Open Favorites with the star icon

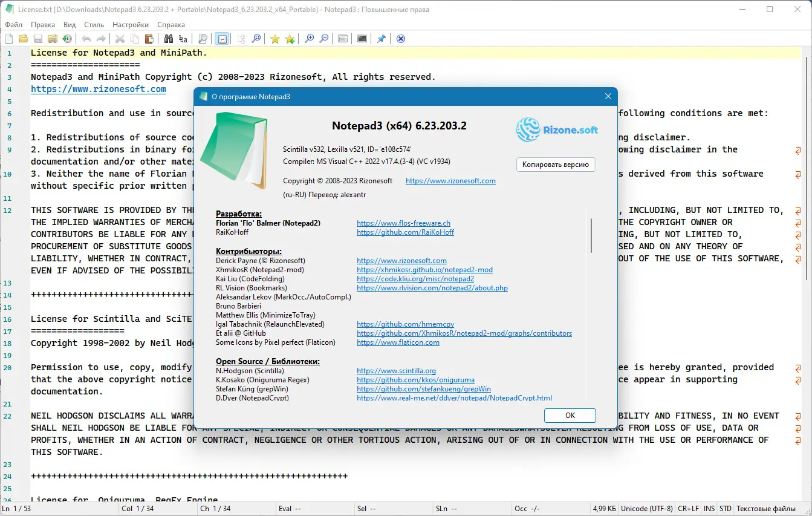(x=274, y=38)
